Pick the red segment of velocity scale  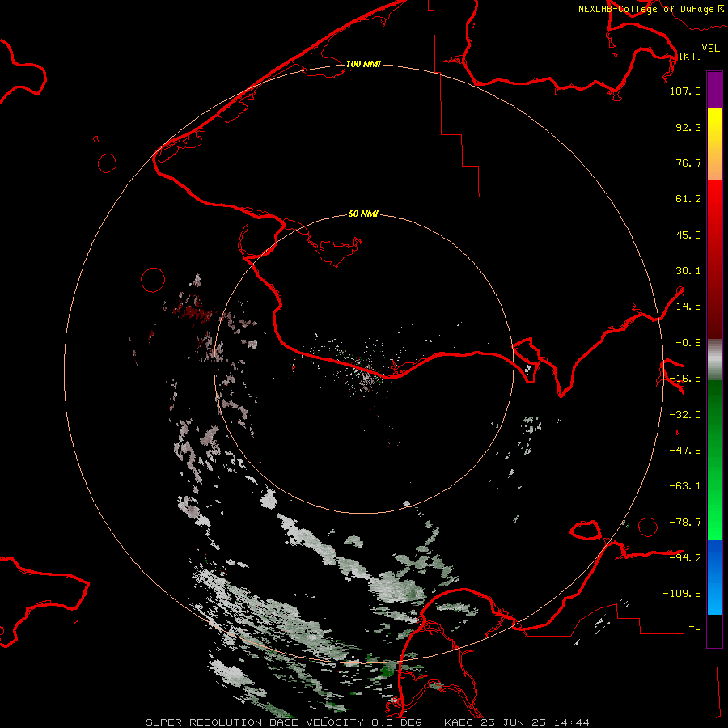[714, 259]
